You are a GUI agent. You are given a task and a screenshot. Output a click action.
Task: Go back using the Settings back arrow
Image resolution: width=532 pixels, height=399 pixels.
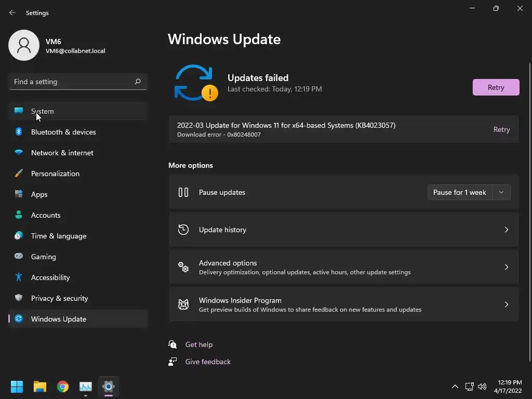coord(12,12)
